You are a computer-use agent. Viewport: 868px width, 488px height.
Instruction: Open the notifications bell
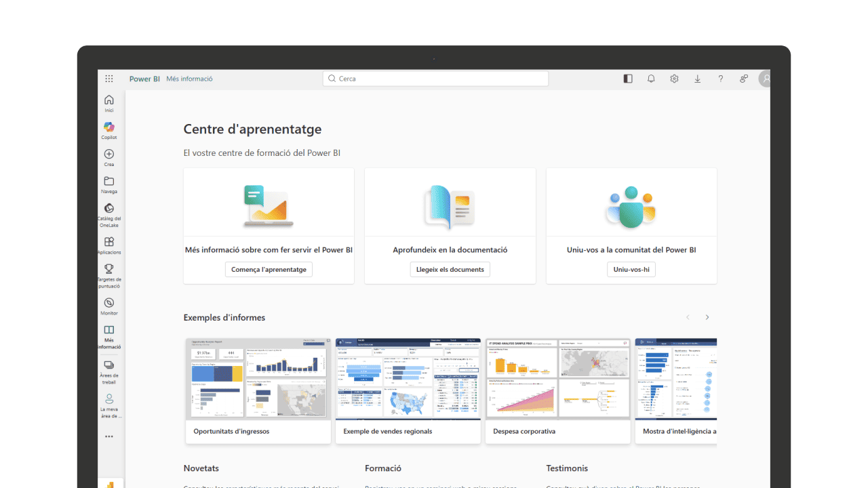[651, 78]
